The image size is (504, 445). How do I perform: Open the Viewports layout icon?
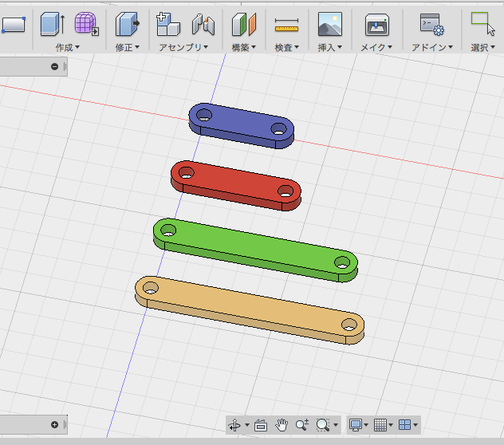click(404, 425)
